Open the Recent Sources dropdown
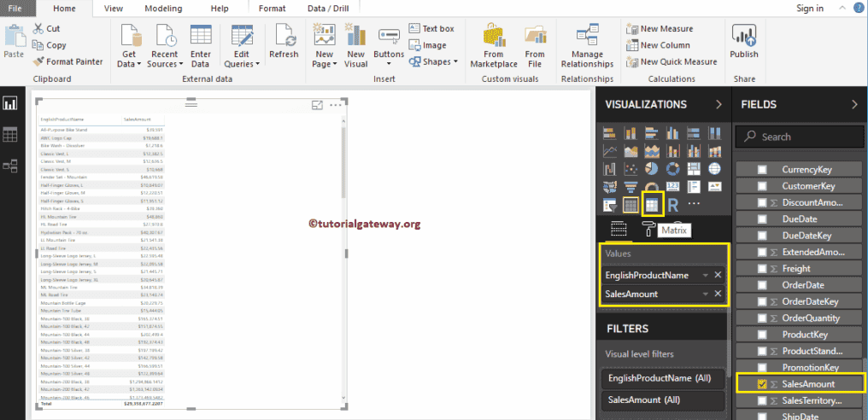Image resolution: width=868 pixels, height=420 pixels. pos(181,64)
